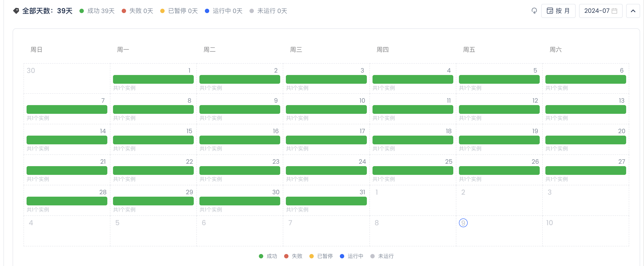Toggle 失败 filter in bottom legend
Screen dimensions: 644x266
293,256
